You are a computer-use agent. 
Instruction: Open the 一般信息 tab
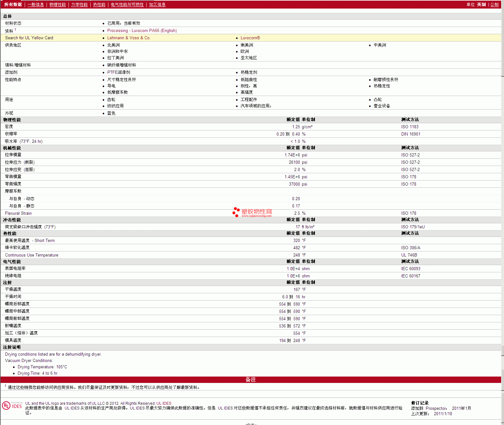(x=35, y=5)
